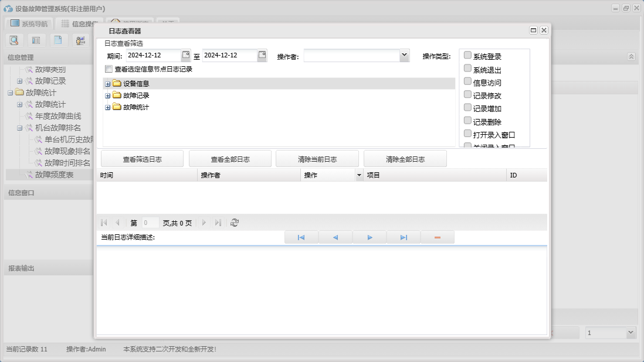Switch to the 系统导航 tab
This screenshot has height=362, width=644.
(29, 24)
